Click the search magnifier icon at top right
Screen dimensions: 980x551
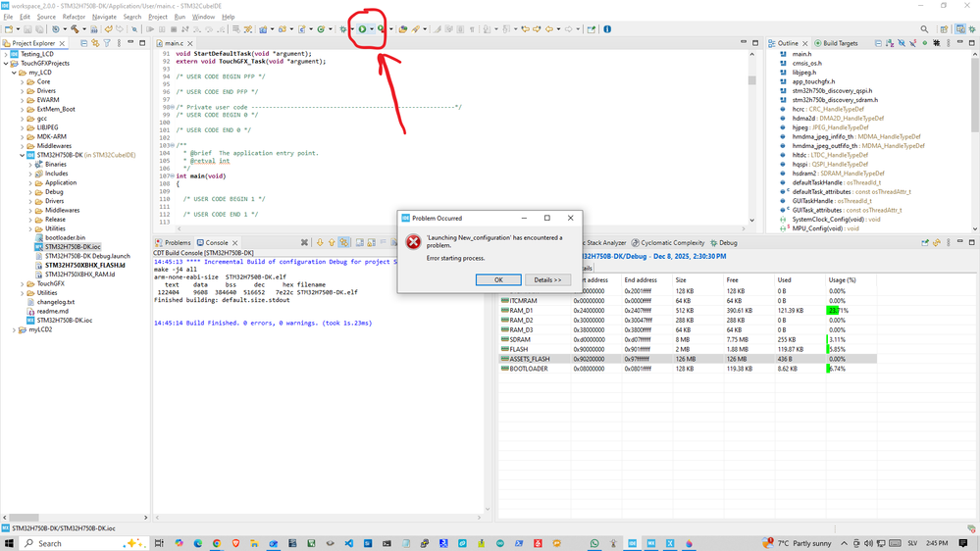tap(925, 29)
